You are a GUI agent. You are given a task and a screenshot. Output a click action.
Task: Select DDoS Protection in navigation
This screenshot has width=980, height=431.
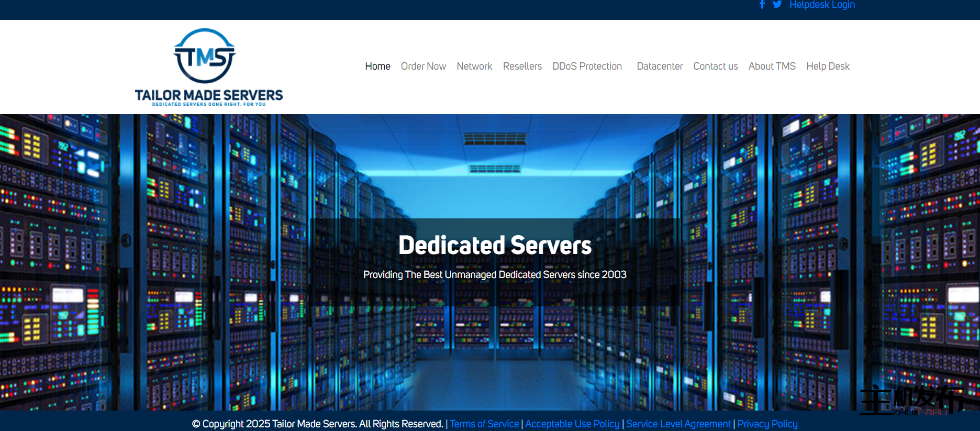[587, 67]
